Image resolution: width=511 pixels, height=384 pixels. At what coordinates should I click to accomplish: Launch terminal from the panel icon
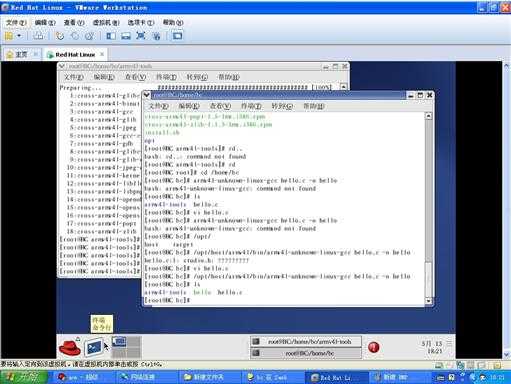(x=94, y=347)
